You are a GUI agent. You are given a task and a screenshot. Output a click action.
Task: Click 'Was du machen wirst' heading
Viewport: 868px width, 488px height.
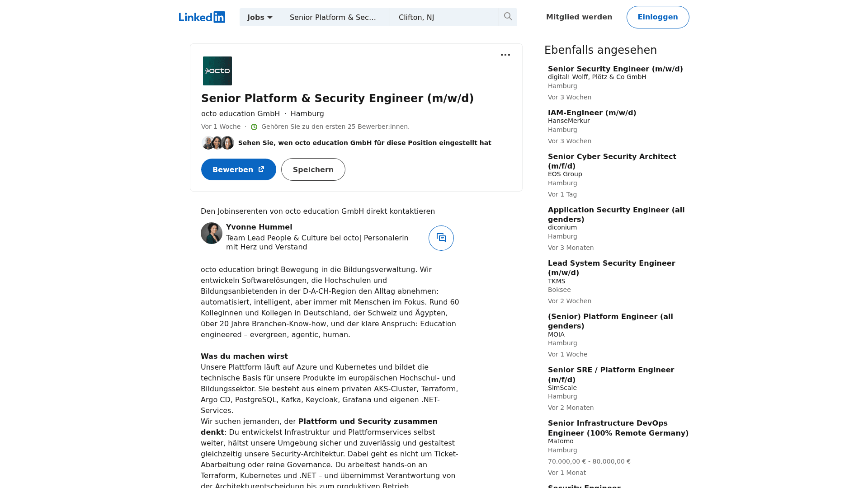pyautogui.click(x=244, y=357)
